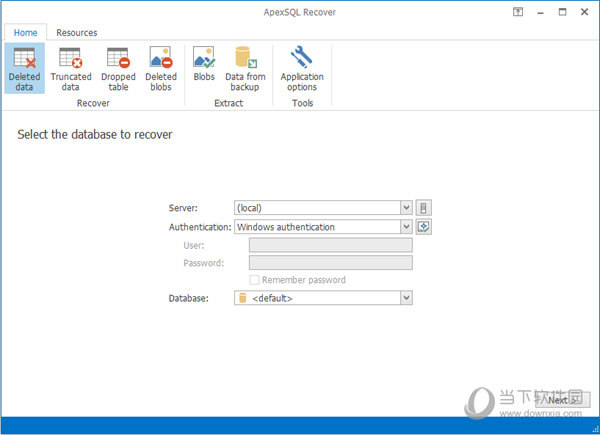This screenshot has height=435, width=600.
Task: Expand the Server dropdown
Action: 406,208
